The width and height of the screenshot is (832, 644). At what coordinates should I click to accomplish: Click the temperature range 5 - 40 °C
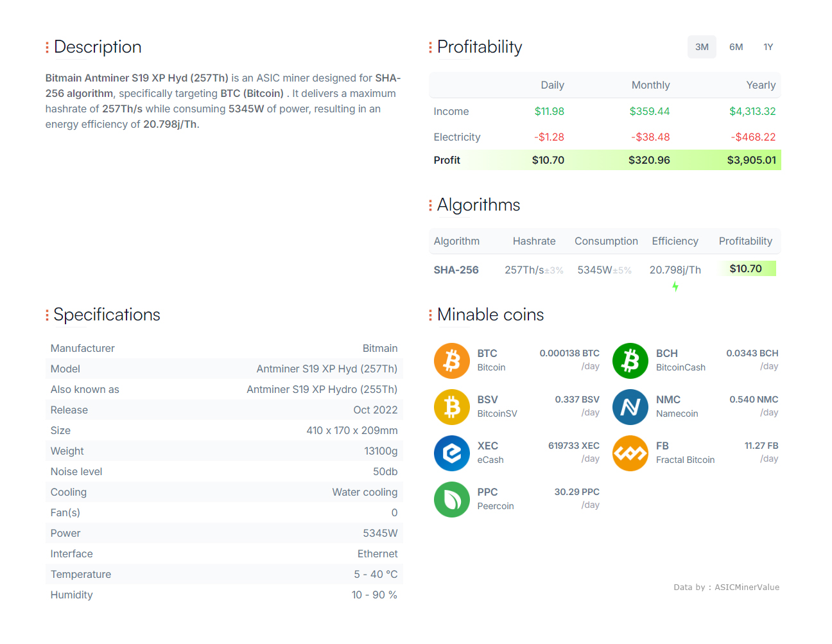click(376, 574)
